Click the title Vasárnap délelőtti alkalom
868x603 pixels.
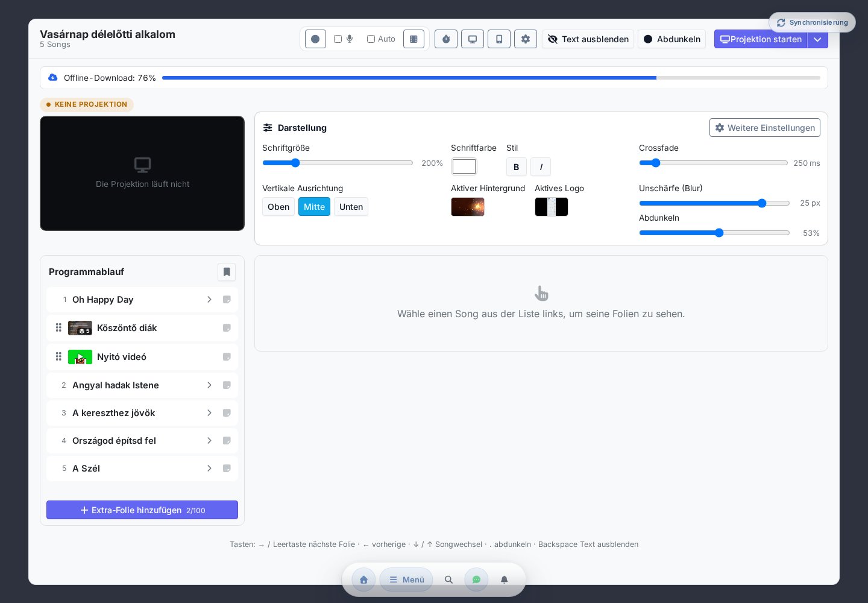point(107,34)
